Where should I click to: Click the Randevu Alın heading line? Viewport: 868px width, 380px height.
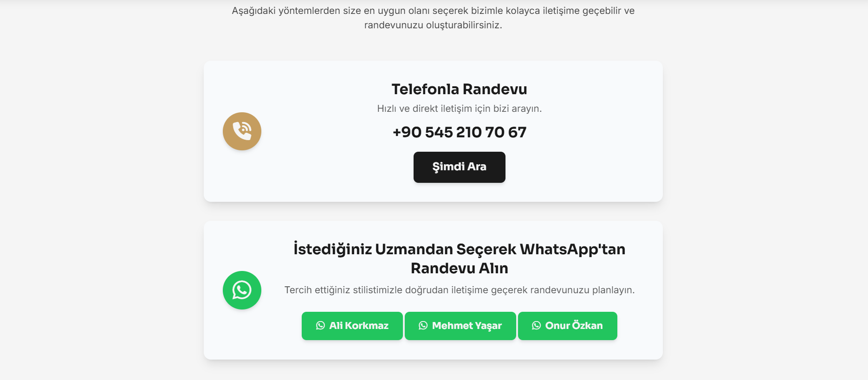[460, 268]
